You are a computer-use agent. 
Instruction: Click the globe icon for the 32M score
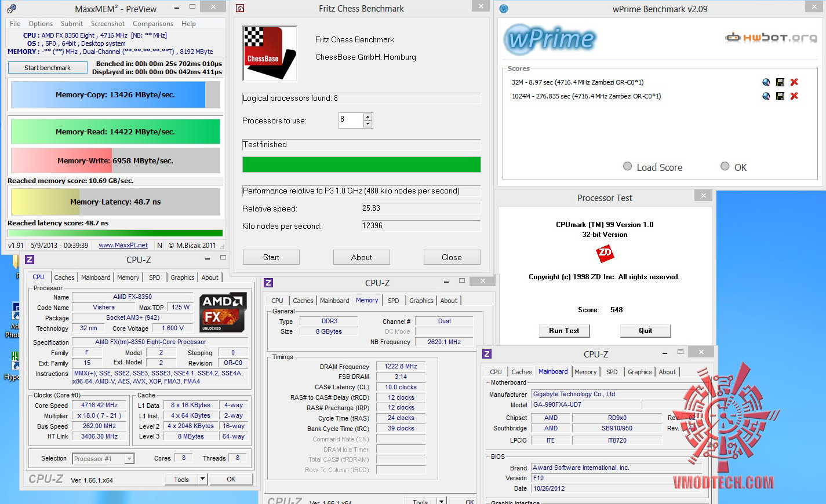click(766, 82)
